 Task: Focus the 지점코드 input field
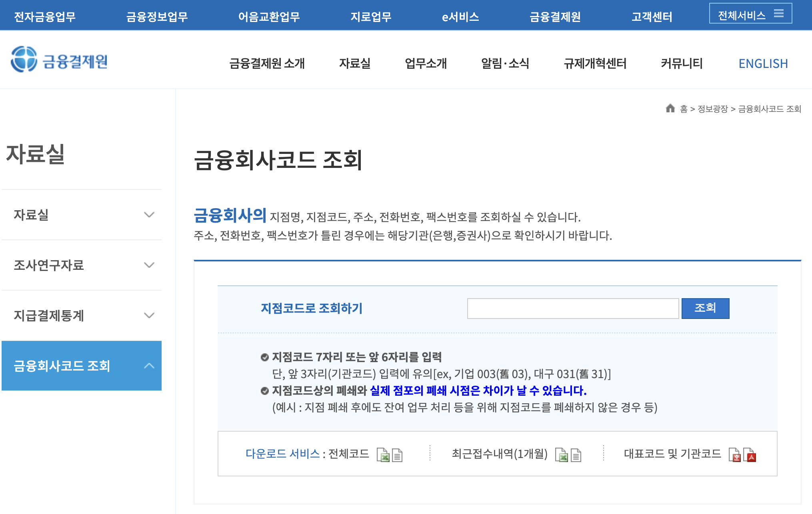572,308
